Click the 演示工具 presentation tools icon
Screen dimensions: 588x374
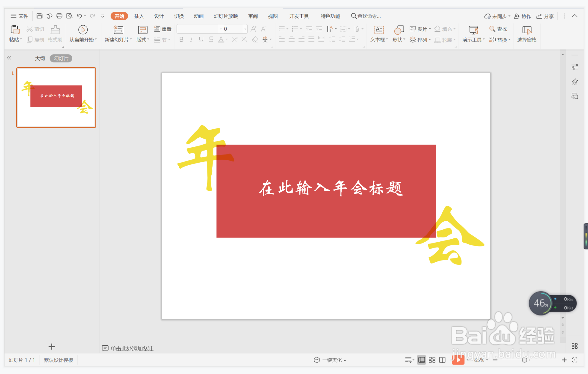click(x=472, y=33)
